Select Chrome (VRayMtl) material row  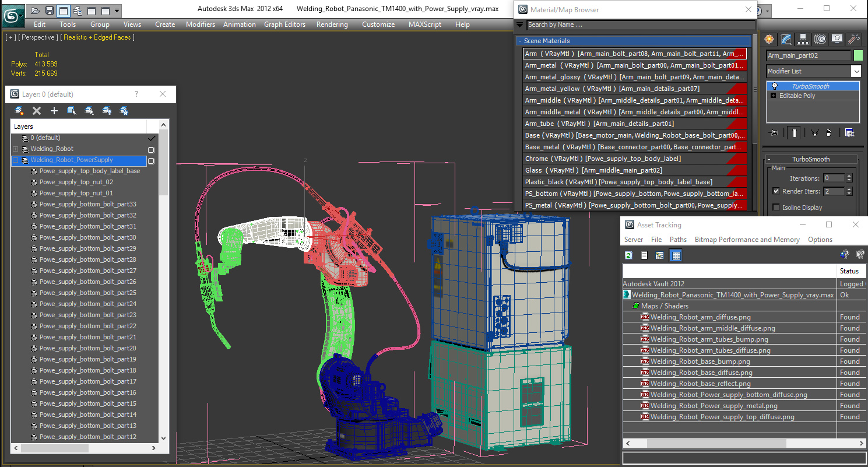point(635,159)
